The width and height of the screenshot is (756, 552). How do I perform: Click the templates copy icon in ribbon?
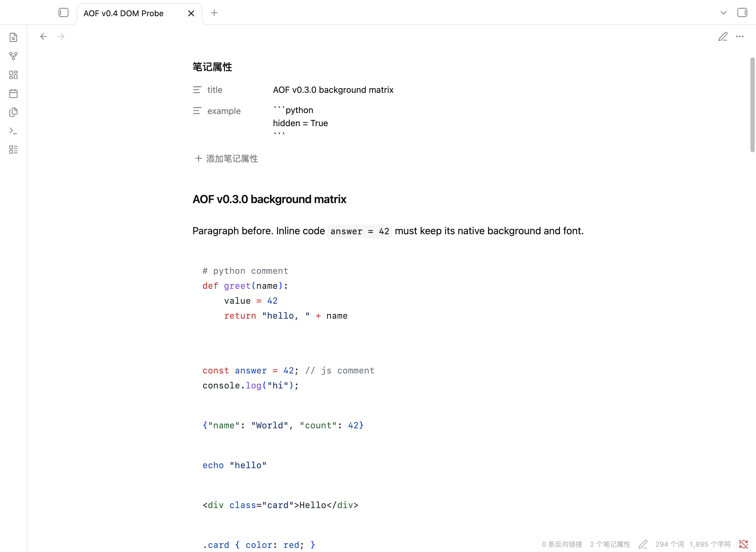pyautogui.click(x=13, y=112)
